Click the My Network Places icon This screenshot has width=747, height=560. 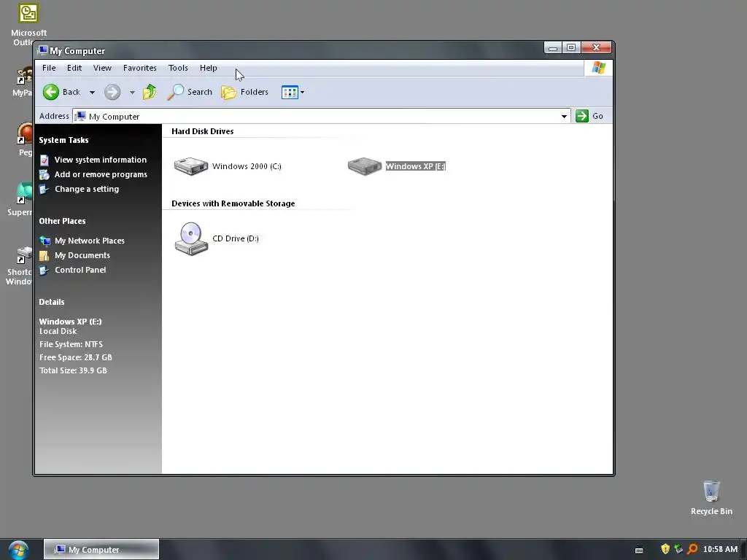click(44, 241)
